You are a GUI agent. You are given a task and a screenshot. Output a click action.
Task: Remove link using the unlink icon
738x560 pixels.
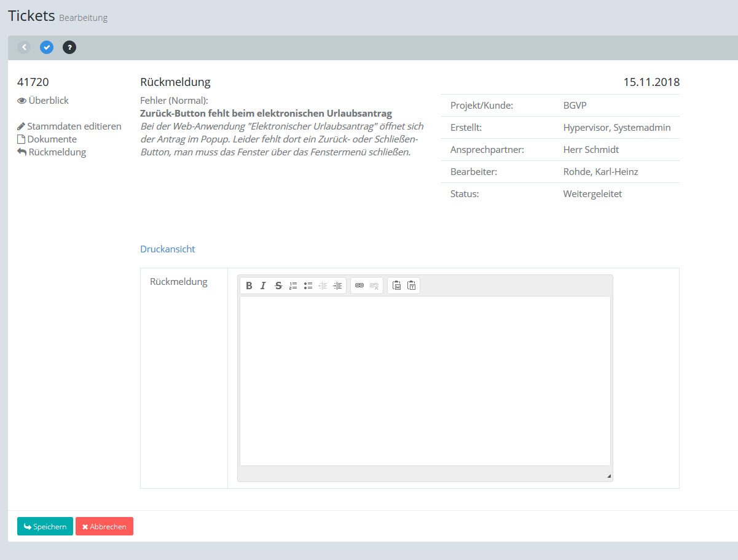(x=374, y=286)
